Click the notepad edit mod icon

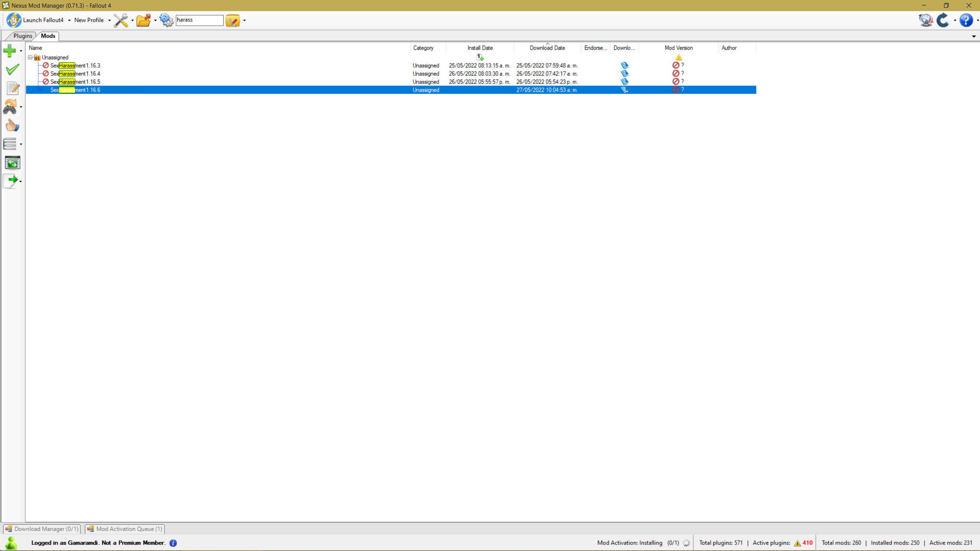[x=13, y=88]
